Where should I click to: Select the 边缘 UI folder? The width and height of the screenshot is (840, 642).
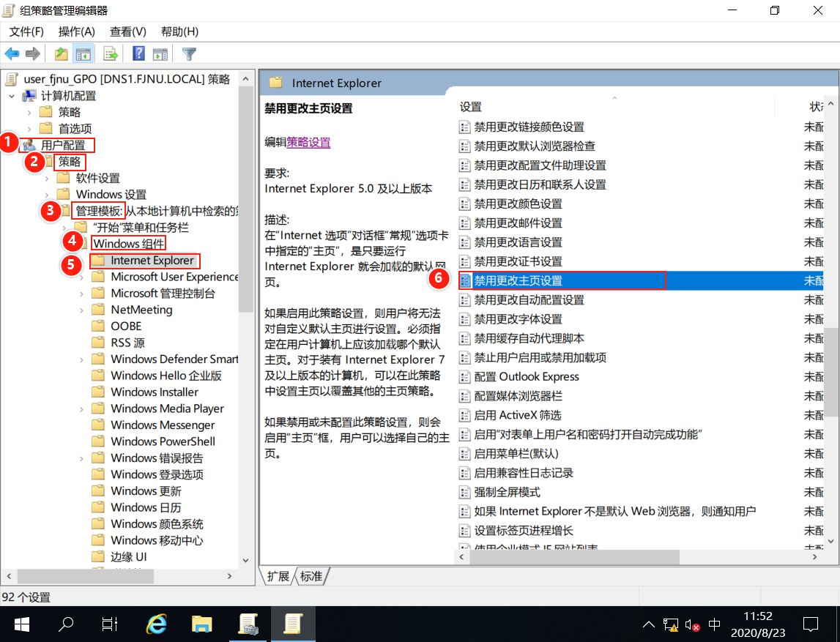pos(129,557)
